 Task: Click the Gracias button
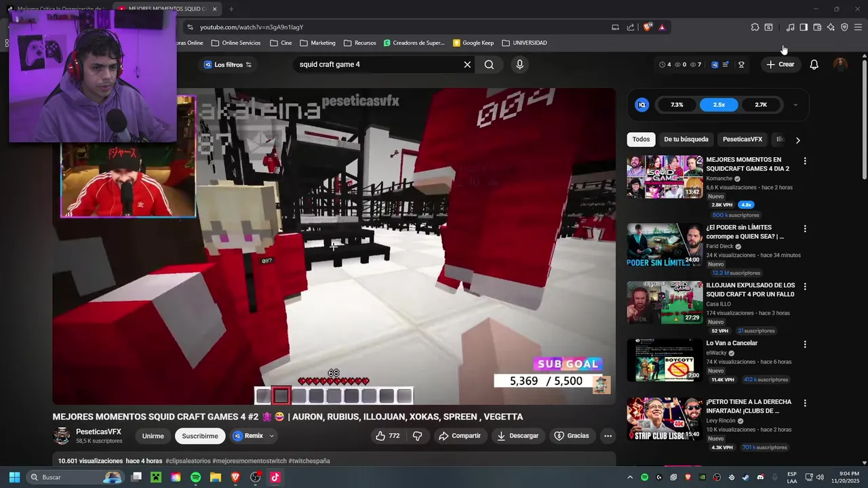point(571,436)
